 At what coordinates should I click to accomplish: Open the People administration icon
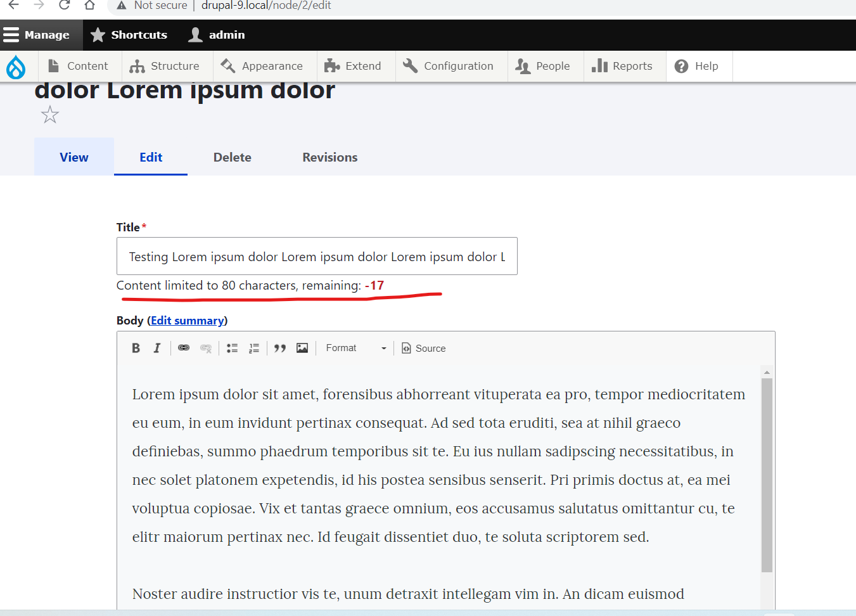point(524,66)
